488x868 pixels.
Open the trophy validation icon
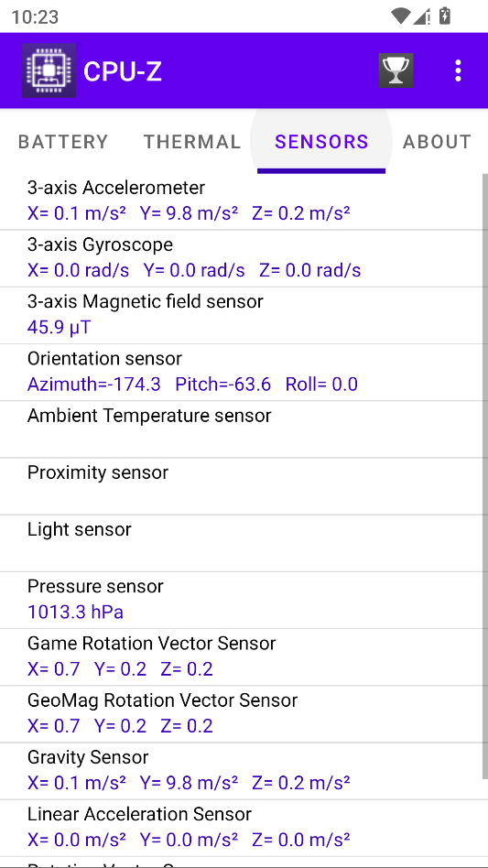click(x=396, y=71)
